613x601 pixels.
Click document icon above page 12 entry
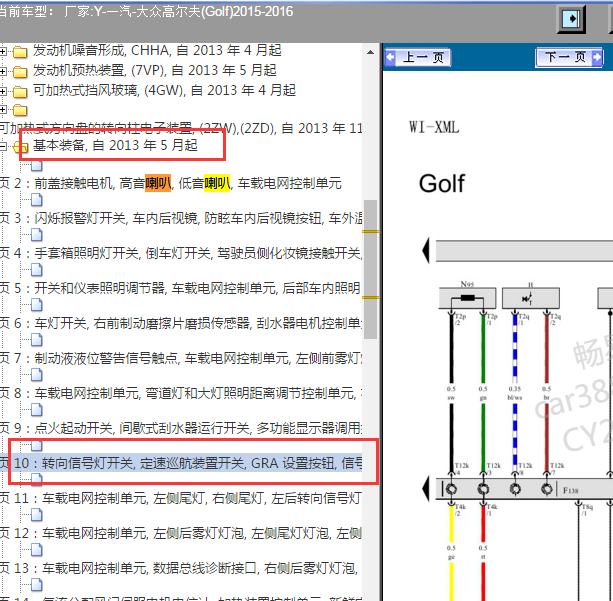37,515
